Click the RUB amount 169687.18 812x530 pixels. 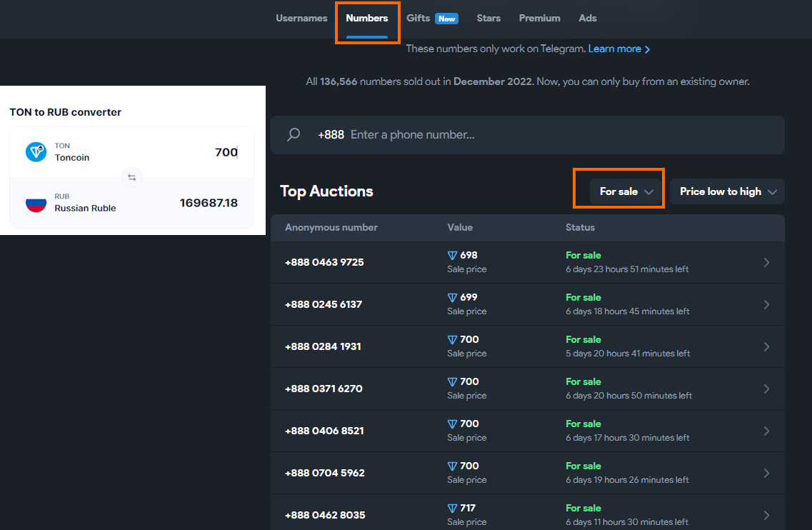[x=209, y=203]
